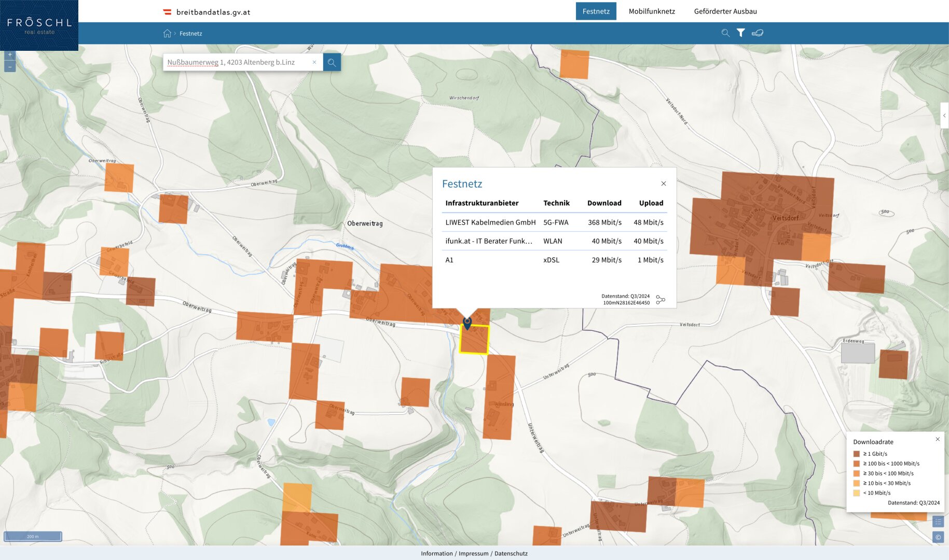Switch to the Mobilfunknetz tab
This screenshot has height=560, width=949.
pos(652,11)
